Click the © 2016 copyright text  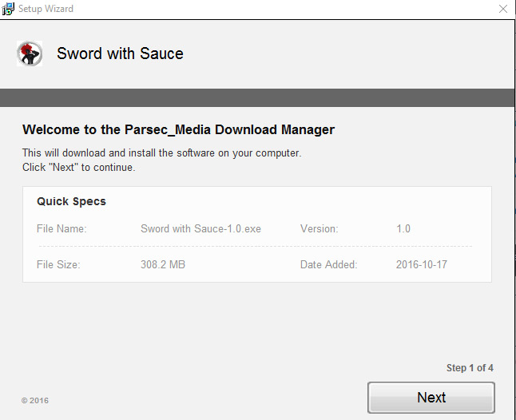[35, 401]
